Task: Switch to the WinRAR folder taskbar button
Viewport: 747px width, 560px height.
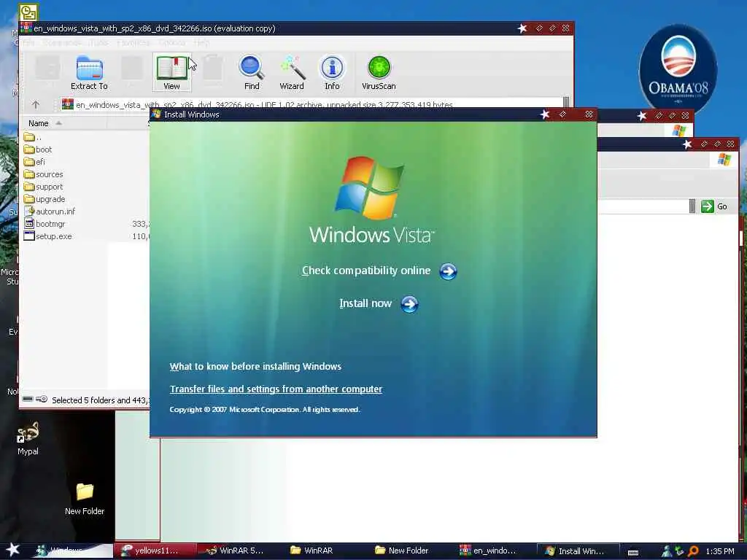Action: coord(318,551)
